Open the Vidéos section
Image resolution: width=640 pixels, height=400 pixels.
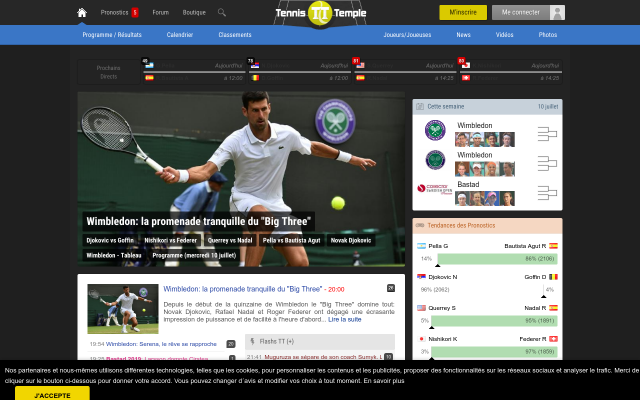(504, 35)
